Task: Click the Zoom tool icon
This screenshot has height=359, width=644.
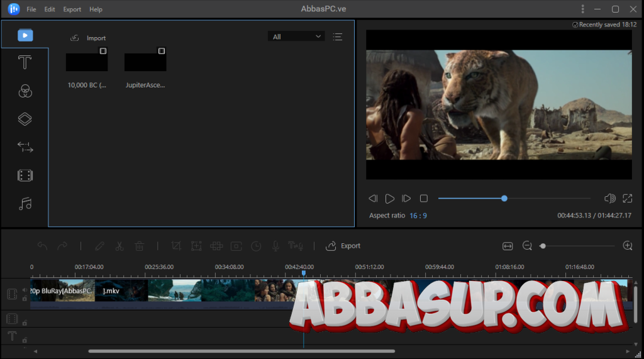Action: pyautogui.click(x=196, y=246)
